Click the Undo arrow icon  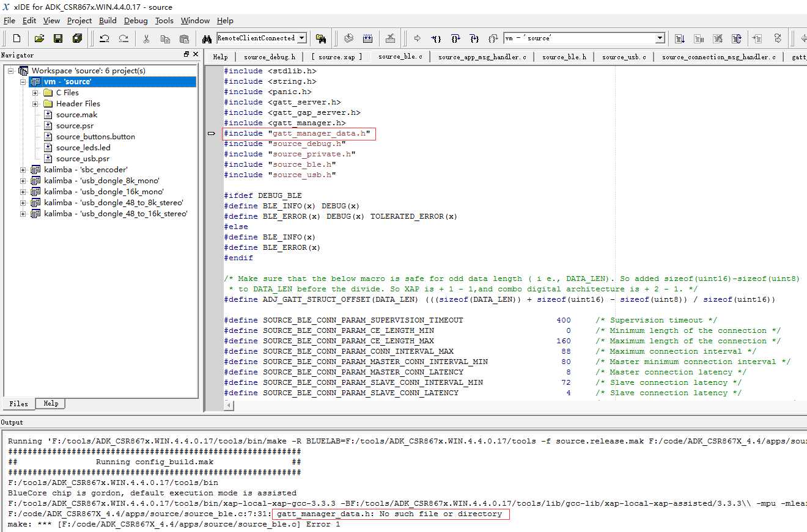(105, 38)
